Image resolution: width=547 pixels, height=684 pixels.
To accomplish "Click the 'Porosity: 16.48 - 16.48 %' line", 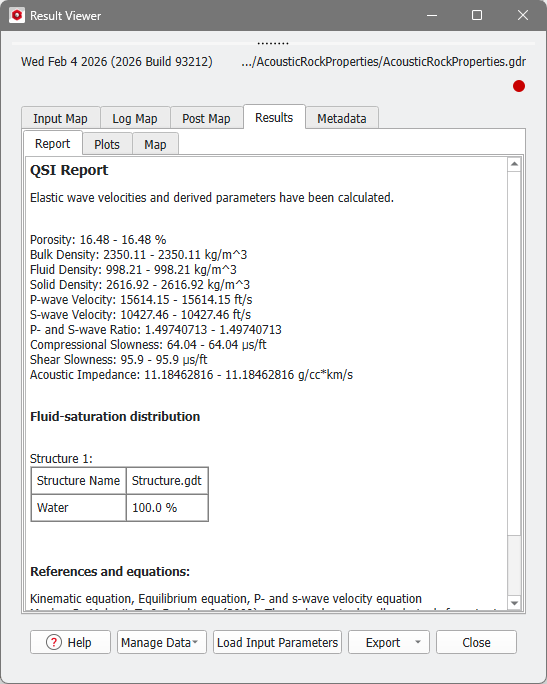I will click(98, 239).
